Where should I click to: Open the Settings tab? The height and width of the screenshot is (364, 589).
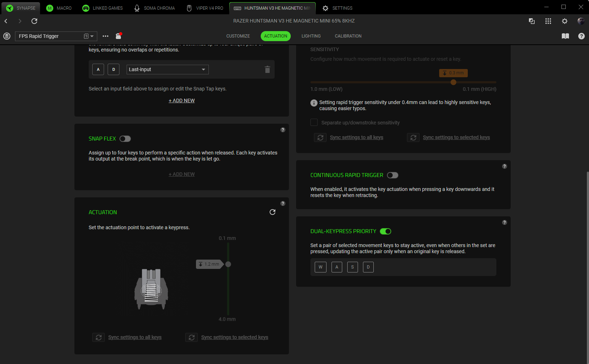(x=338, y=8)
